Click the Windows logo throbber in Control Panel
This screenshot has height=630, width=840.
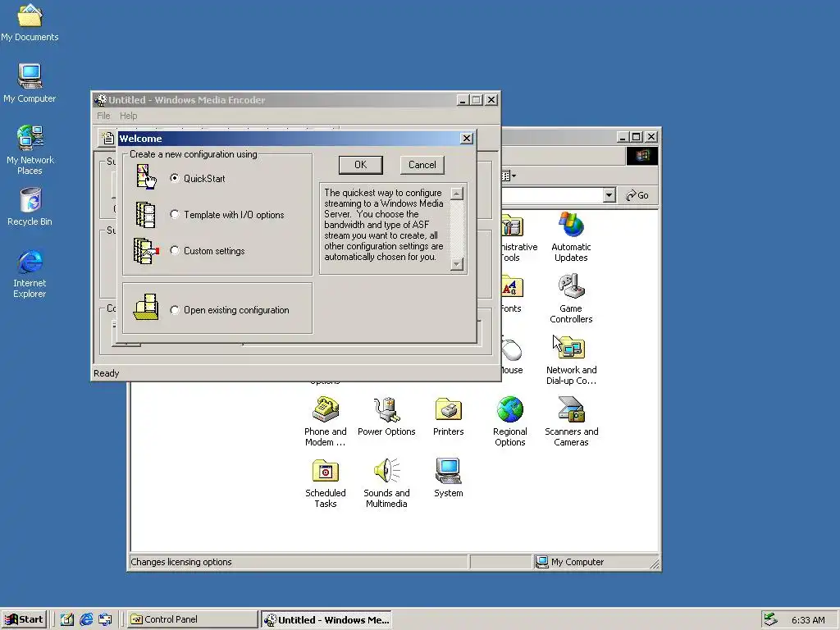(x=641, y=156)
